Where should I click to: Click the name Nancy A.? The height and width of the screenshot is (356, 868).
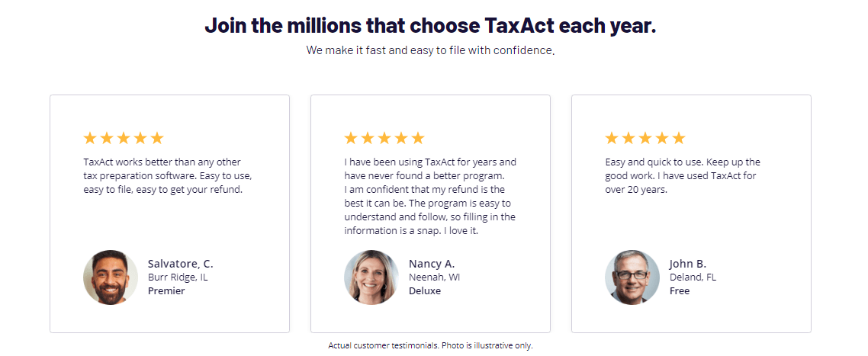(x=432, y=264)
